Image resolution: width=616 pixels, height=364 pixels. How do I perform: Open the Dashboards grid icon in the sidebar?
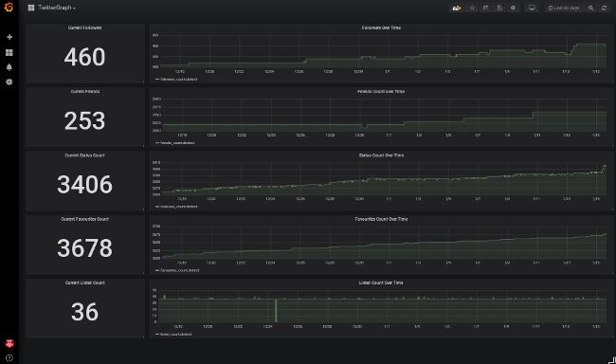click(x=9, y=52)
